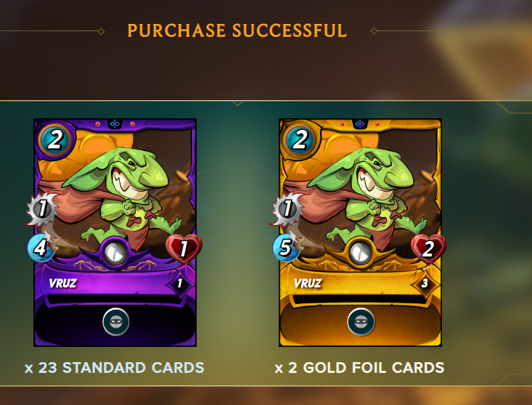Image resolution: width=532 pixels, height=405 pixels.
Task: Click the x 2 GOLD FOIL CARDS label
Action: coord(359,368)
